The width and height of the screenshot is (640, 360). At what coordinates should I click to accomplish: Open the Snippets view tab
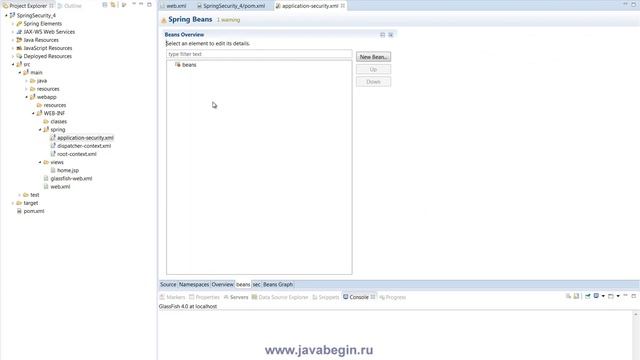click(326, 297)
